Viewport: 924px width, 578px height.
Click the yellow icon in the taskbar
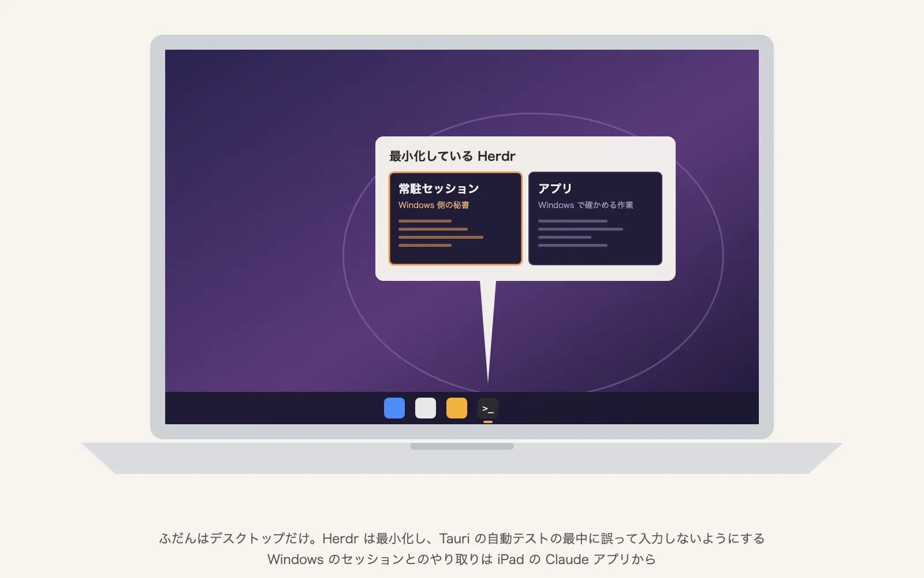(x=457, y=408)
